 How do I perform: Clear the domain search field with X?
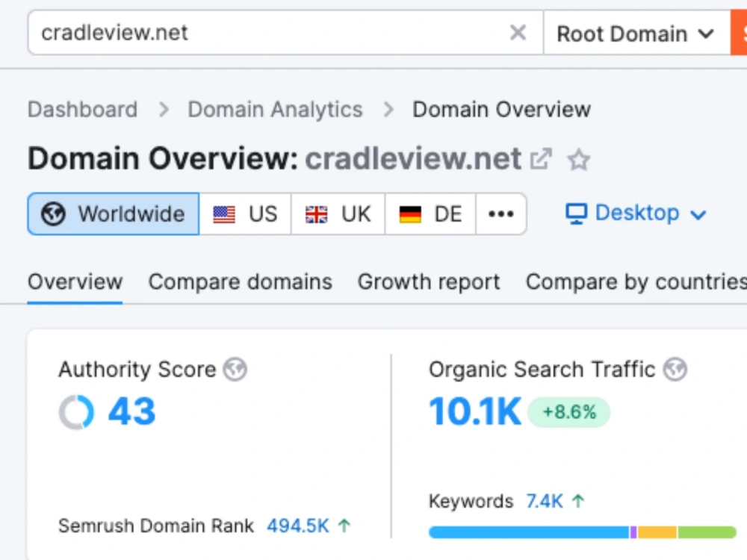coord(518,33)
